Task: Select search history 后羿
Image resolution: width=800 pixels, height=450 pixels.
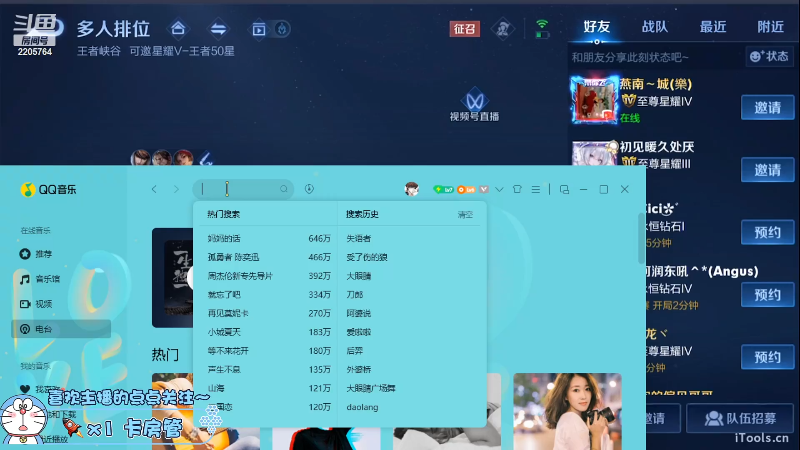Action: (355, 351)
